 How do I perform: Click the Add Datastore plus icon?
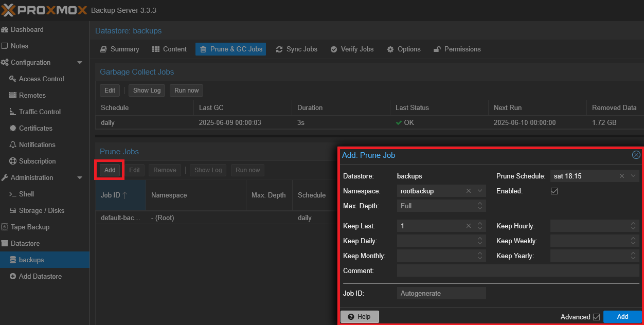pyautogui.click(x=13, y=277)
